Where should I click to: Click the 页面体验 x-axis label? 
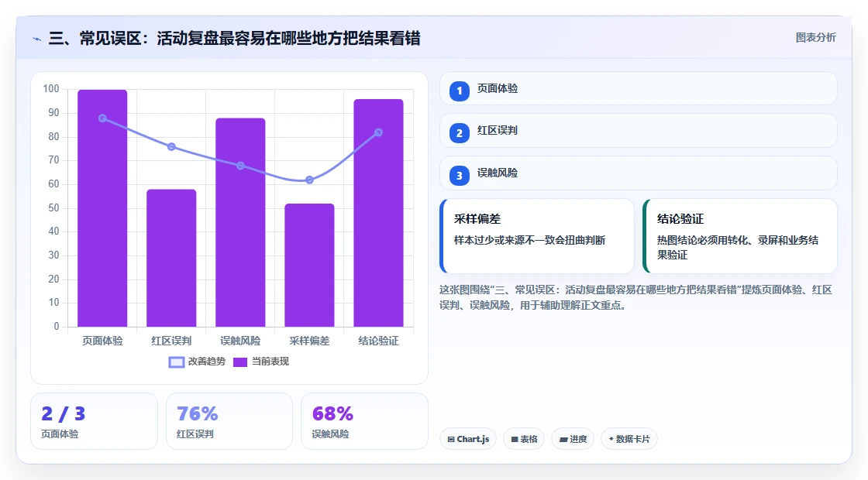click(x=102, y=341)
